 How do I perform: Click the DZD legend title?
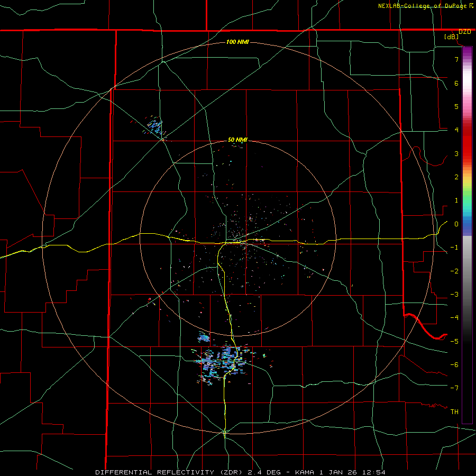[464, 32]
